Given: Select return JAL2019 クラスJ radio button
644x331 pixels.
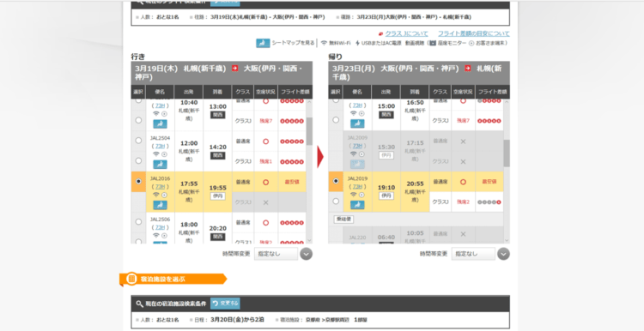Looking at the screenshot, I should [336, 202].
